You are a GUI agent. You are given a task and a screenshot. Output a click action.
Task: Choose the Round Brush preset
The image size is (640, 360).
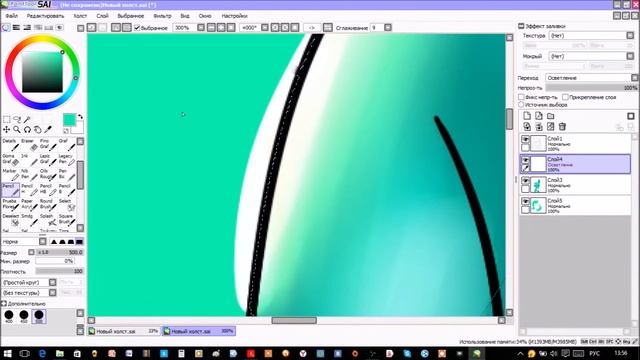tap(48, 204)
